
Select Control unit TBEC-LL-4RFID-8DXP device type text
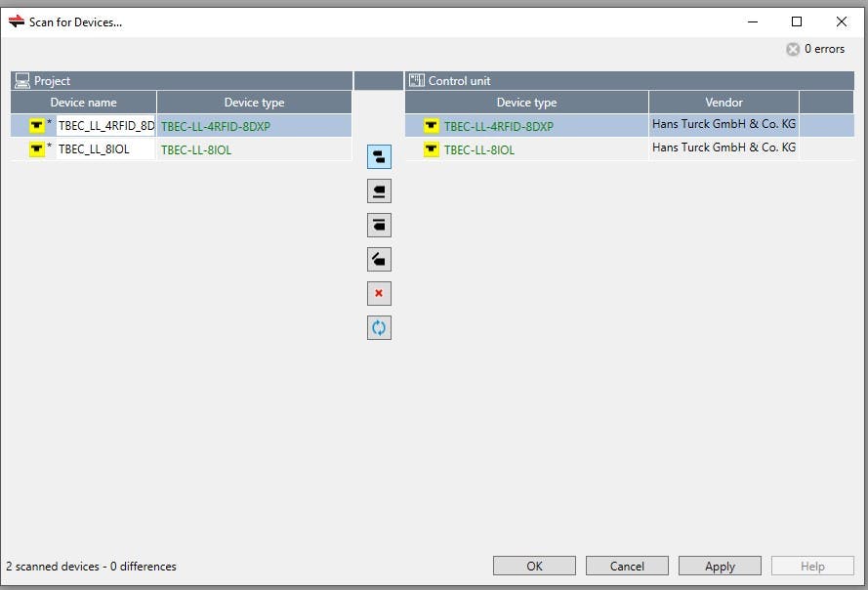498,126
